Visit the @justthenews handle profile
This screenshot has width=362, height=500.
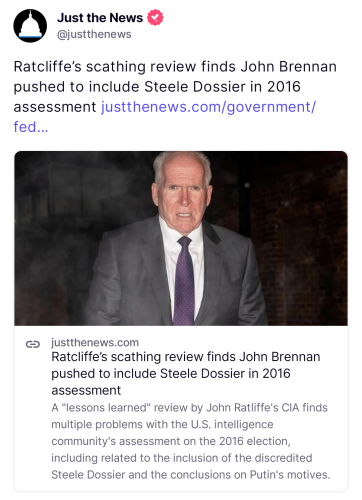pos(94,34)
